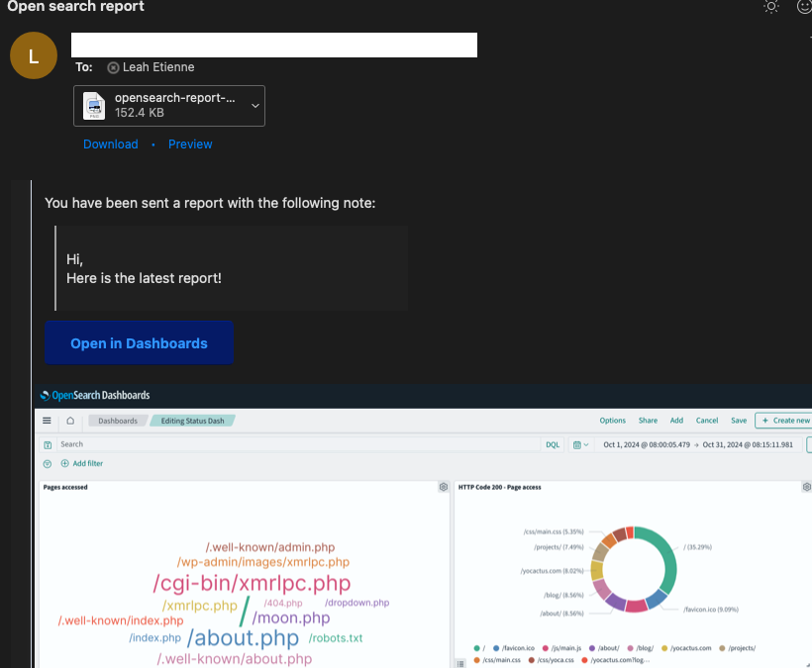This screenshot has width=812, height=668.
Task: Click end date Oct 31, 2024
Action: (748, 444)
